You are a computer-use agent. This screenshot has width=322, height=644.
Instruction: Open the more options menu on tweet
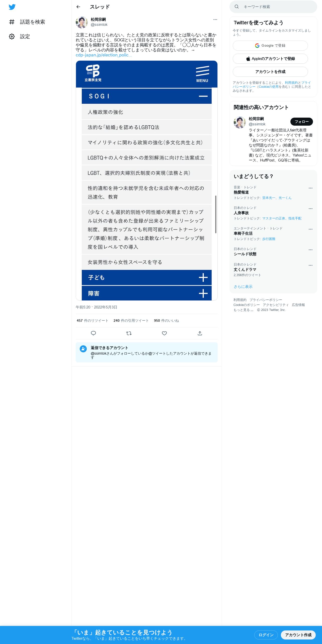215,20
